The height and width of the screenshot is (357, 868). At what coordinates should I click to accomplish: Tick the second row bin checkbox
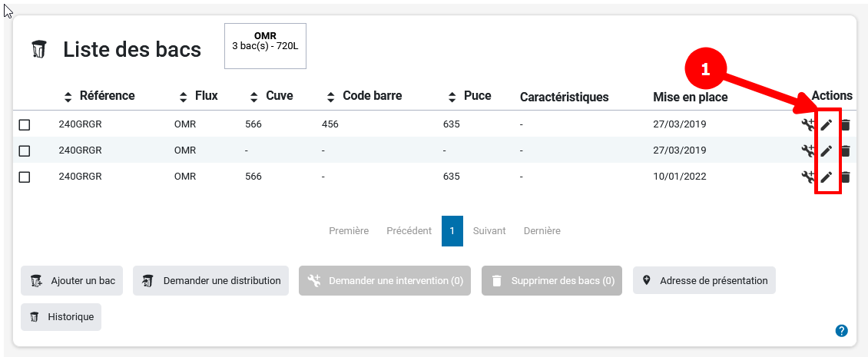click(25, 150)
